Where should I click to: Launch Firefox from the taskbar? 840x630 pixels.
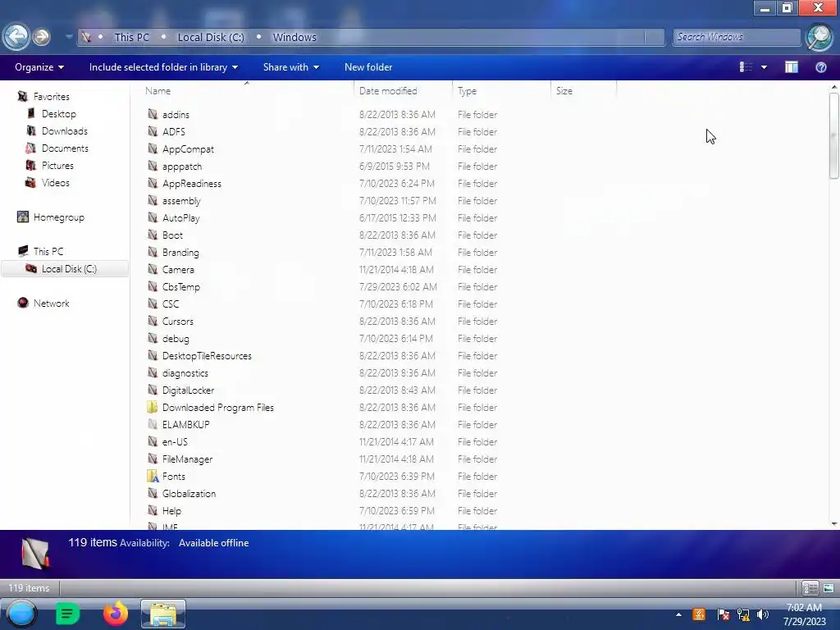pyautogui.click(x=115, y=614)
